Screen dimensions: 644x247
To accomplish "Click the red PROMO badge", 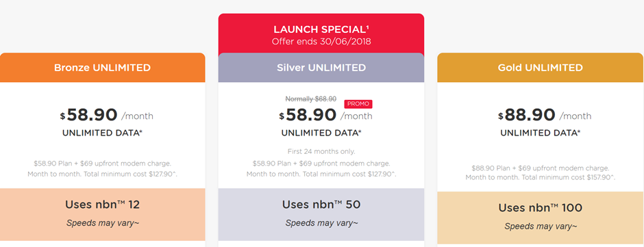I will tap(358, 104).
